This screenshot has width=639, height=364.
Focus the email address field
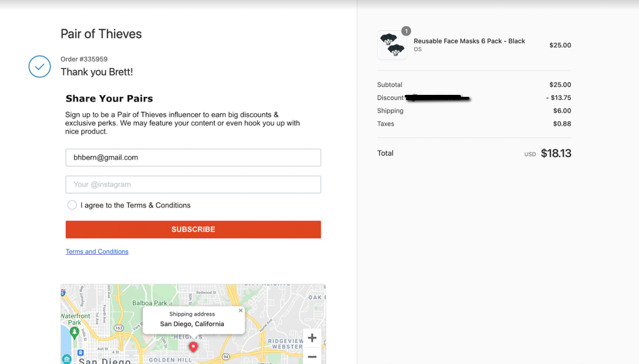coord(193,157)
